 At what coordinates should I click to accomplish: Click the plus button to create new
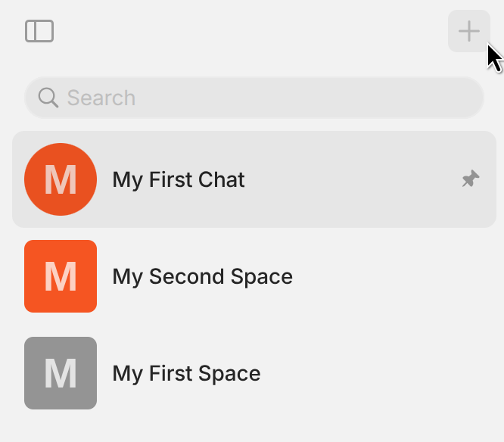coord(469,31)
